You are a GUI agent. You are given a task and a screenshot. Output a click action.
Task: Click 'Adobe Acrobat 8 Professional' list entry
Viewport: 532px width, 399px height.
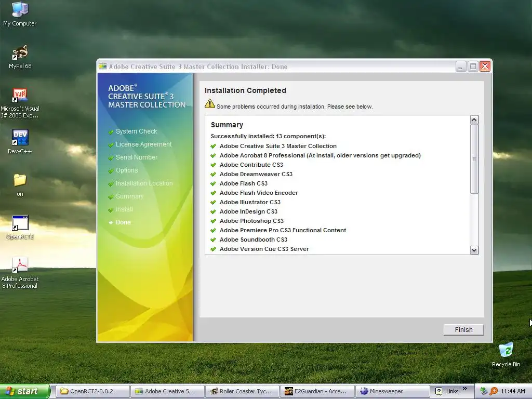pyautogui.click(x=320, y=155)
